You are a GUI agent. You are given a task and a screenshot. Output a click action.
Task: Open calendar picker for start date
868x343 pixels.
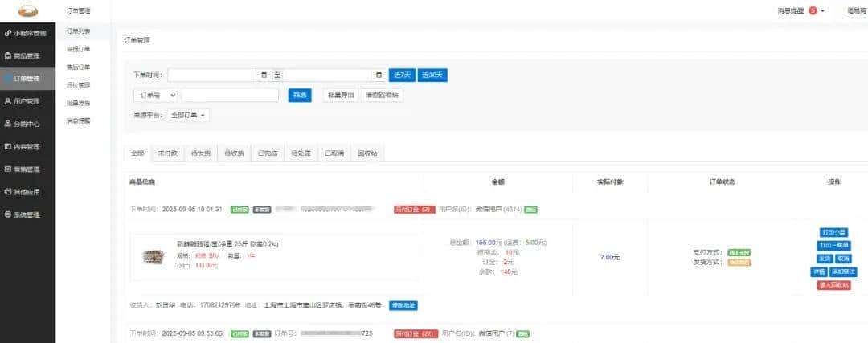(x=264, y=76)
